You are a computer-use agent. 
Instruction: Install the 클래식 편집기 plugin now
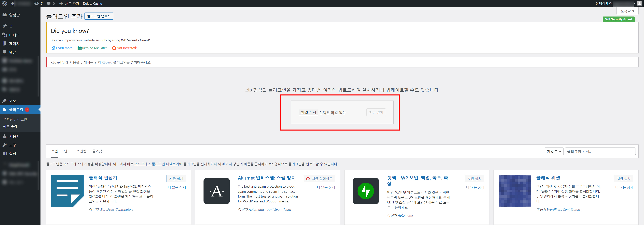point(176,179)
